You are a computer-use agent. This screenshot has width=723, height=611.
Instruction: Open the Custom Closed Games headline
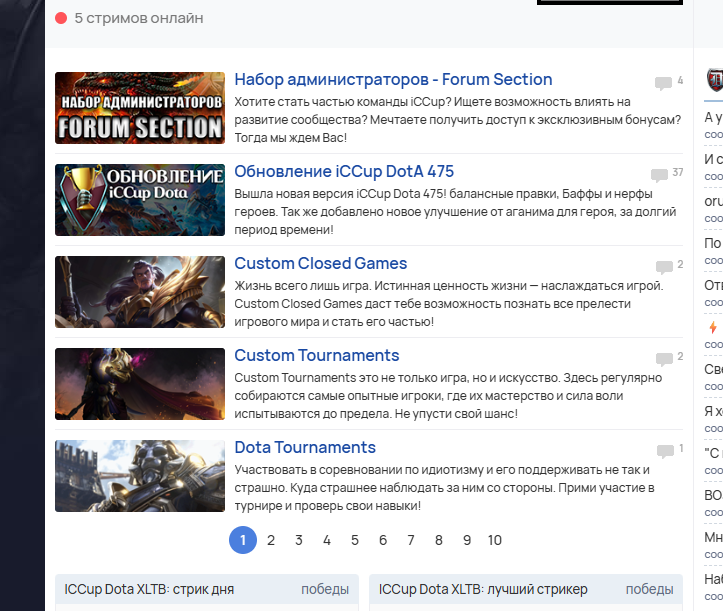(x=320, y=263)
